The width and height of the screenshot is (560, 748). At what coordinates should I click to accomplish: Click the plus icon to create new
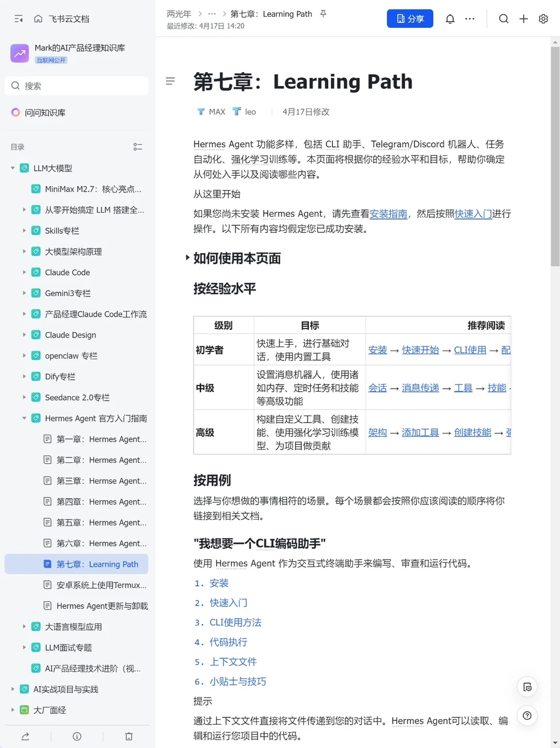(524, 19)
